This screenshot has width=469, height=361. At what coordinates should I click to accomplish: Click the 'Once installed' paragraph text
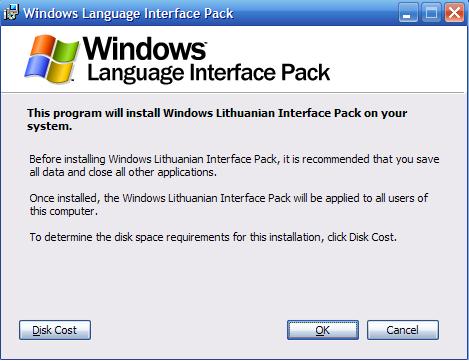click(x=229, y=204)
